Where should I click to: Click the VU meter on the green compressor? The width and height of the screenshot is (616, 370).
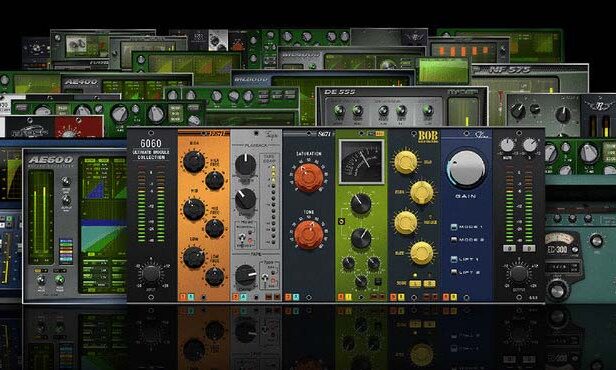point(361,161)
